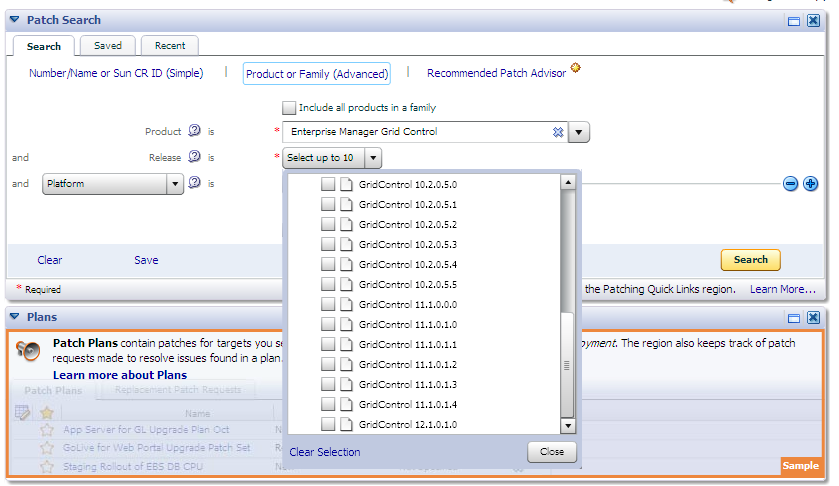Collapse the Plans region
The image size is (839, 486).
(15, 317)
